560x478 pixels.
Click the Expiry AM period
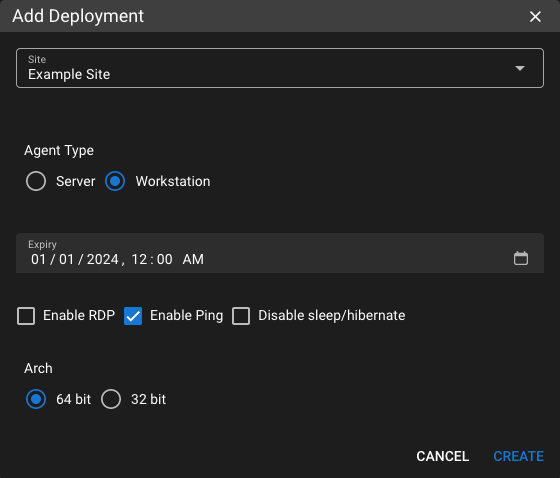pyautogui.click(x=193, y=259)
